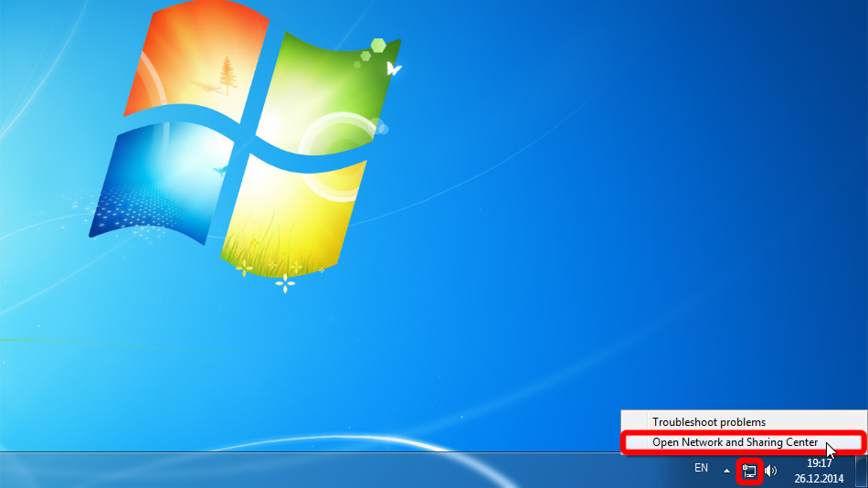Select Troubleshoot problems from context menu
Image resolution: width=868 pixels, height=488 pixels.
tap(708, 422)
